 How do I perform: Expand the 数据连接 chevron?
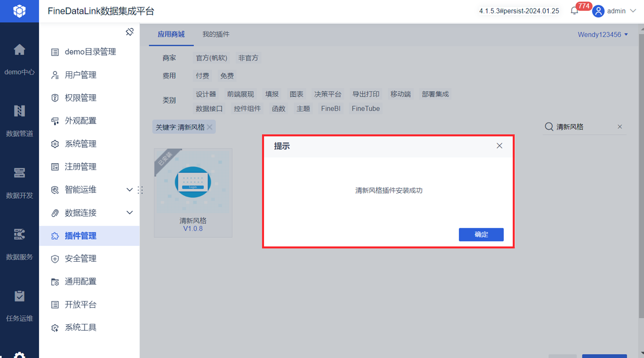[x=130, y=213]
